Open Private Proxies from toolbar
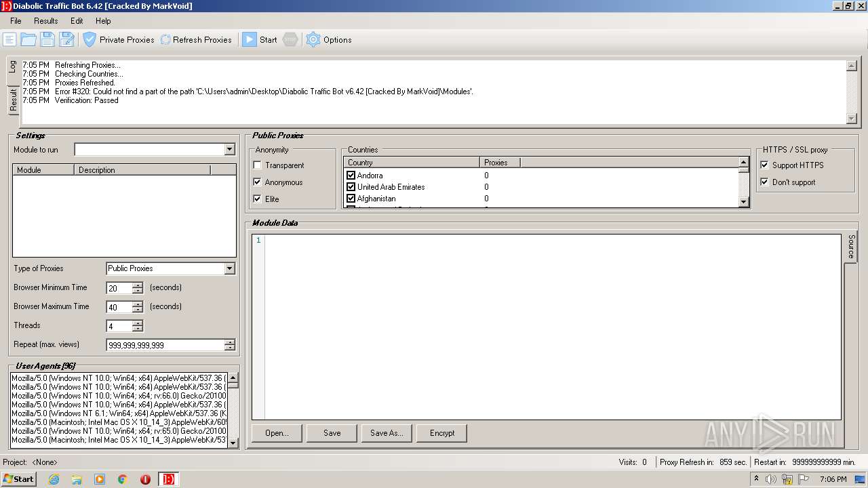Screen dimensions: 868x488 click(119, 39)
